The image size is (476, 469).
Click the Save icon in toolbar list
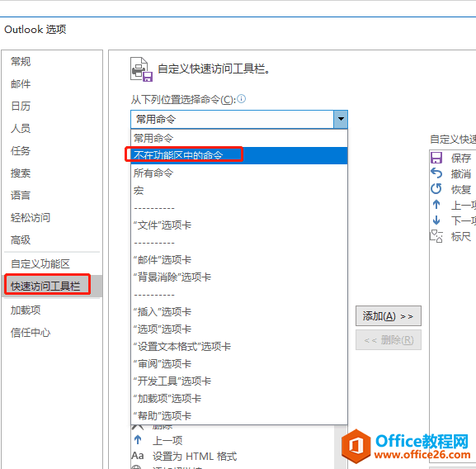tap(436, 158)
